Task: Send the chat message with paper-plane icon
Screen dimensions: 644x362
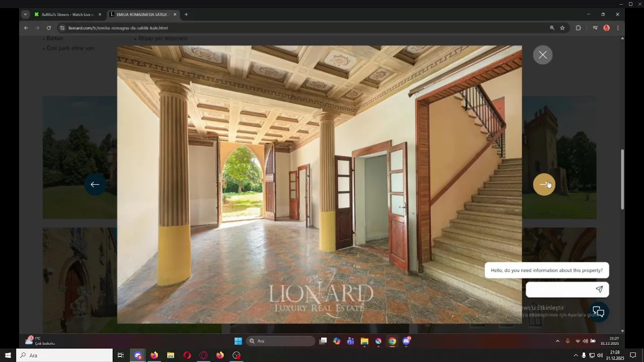Action: click(x=599, y=290)
